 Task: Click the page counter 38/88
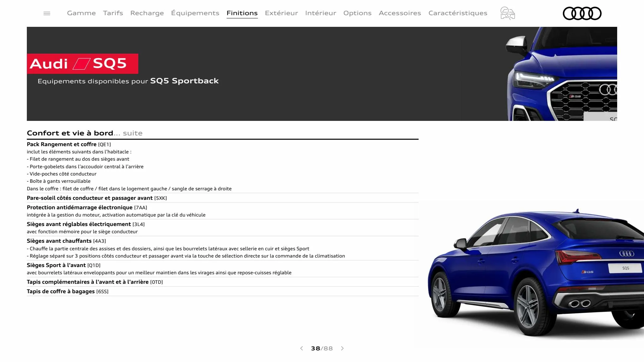322,348
